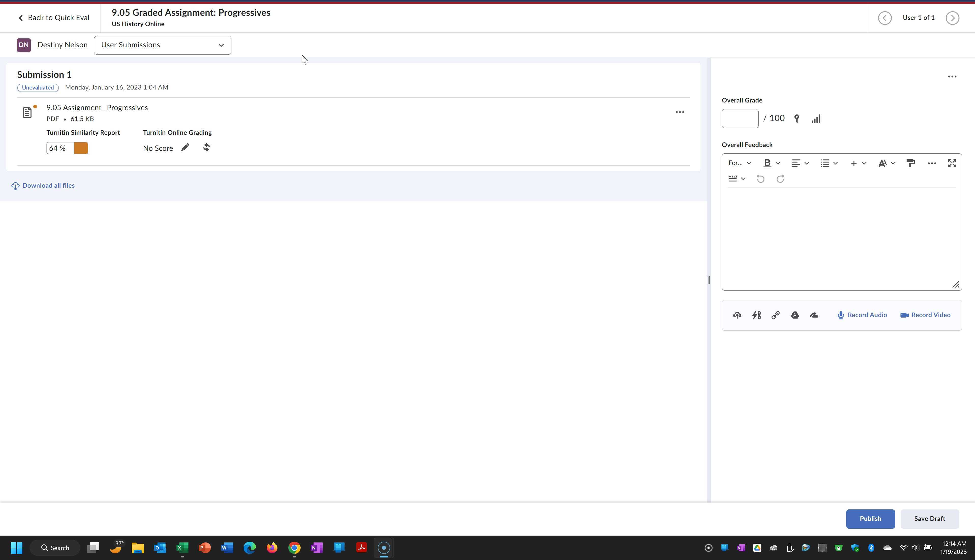Open the evaluation panel options menu

(x=952, y=77)
